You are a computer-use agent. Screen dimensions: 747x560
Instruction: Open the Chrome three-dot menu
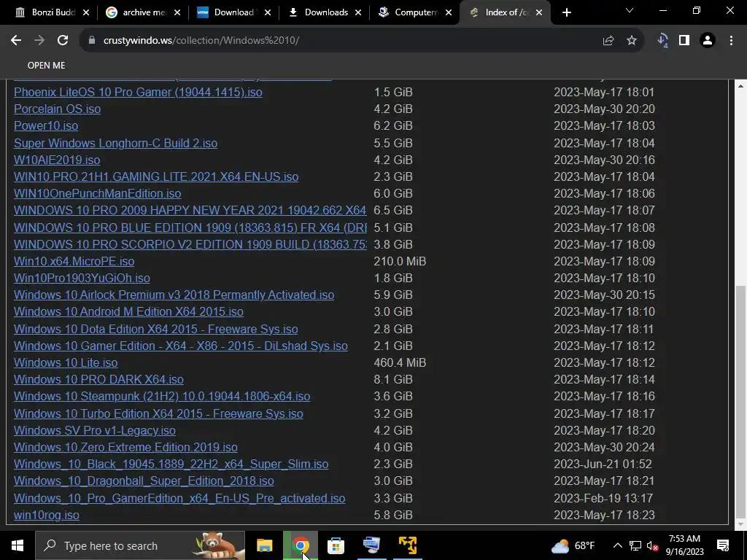731,41
